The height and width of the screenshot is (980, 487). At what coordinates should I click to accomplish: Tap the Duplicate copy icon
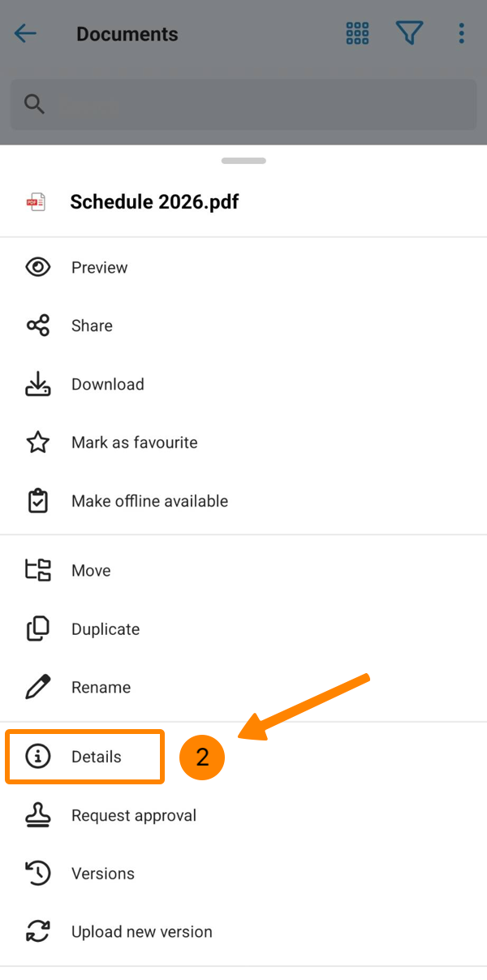(38, 629)
